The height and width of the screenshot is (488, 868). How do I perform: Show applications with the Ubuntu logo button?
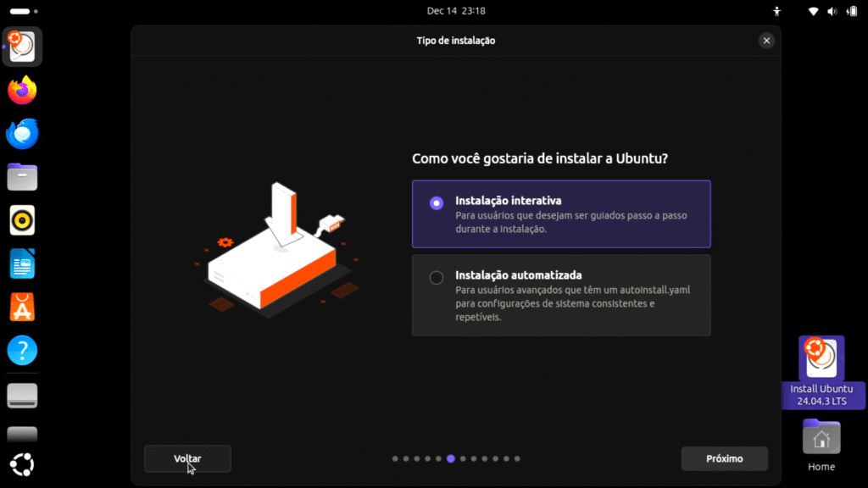click(22, 465)
